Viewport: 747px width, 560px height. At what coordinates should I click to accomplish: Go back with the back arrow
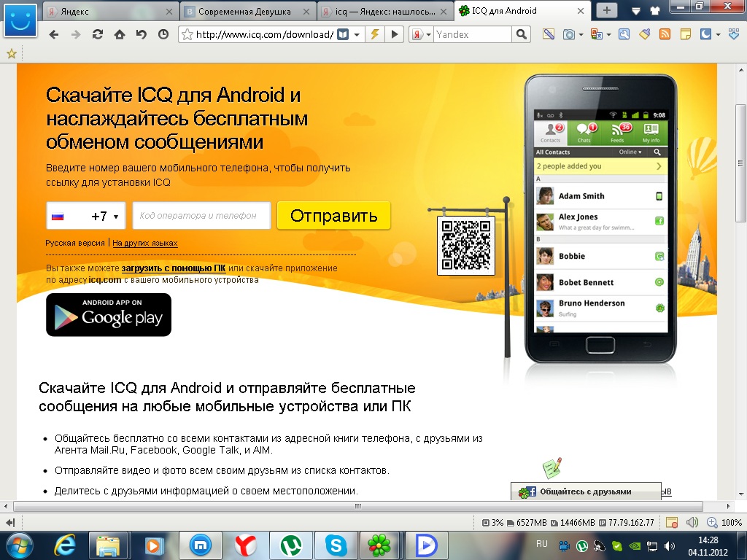pos(54,34)
